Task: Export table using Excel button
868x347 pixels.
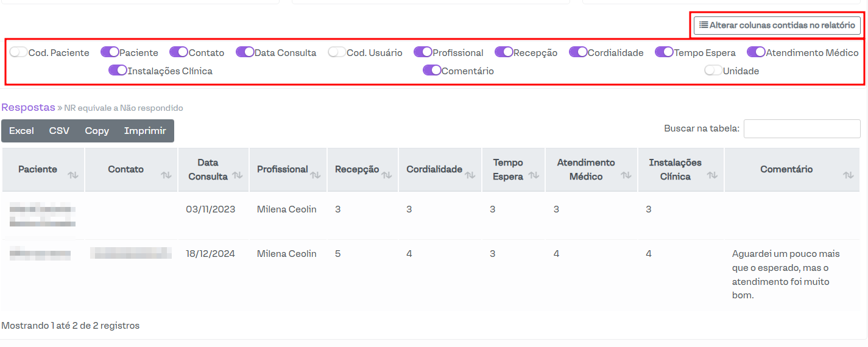Action: pyautogui.click(x=21, y=131)
